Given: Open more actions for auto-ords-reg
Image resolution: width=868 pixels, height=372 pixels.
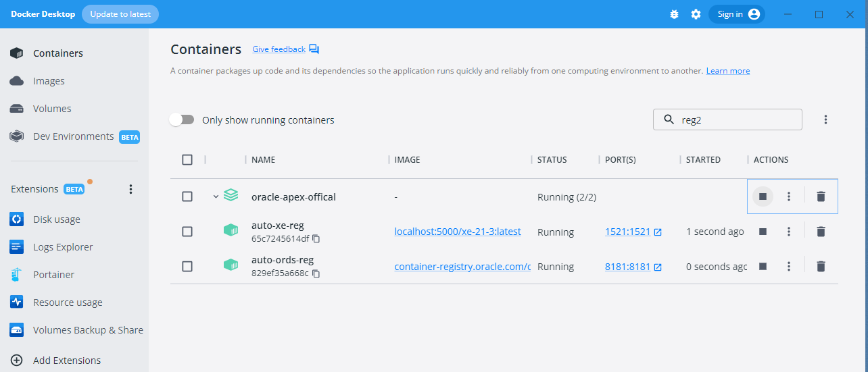Looking at the screenshot, I should coord(788,267).
